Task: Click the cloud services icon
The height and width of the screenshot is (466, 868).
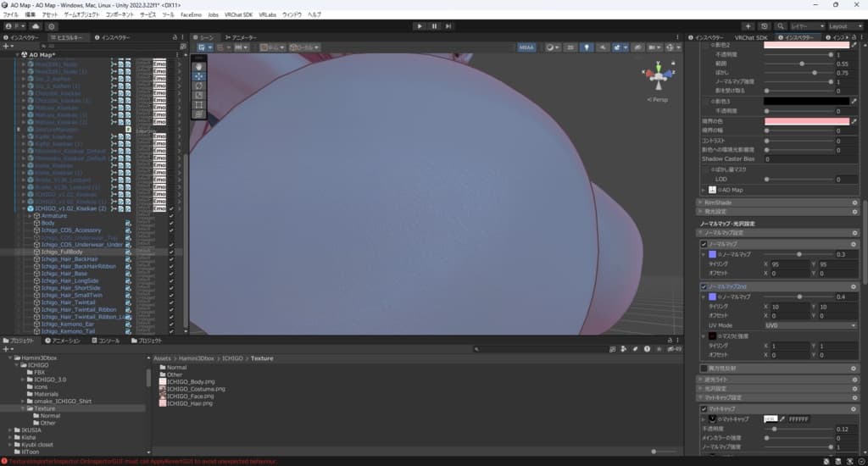Action: click(x=36, y=26)
